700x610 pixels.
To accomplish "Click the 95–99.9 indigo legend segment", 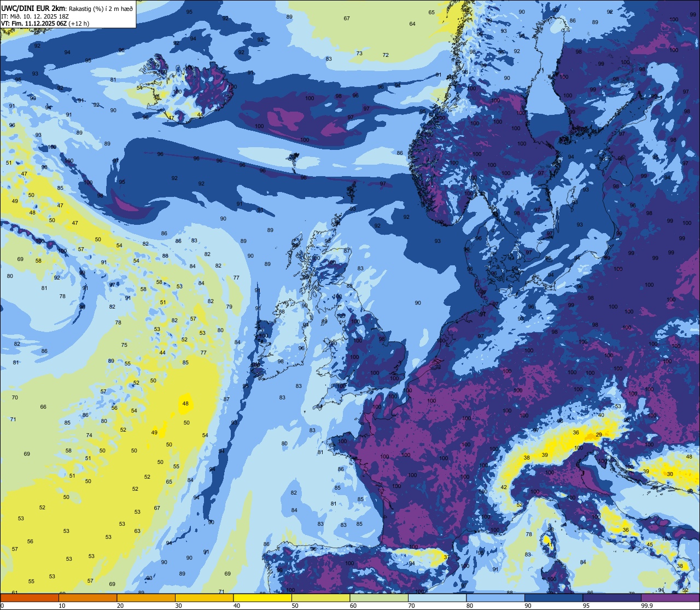I will click(x=612, y=598).
